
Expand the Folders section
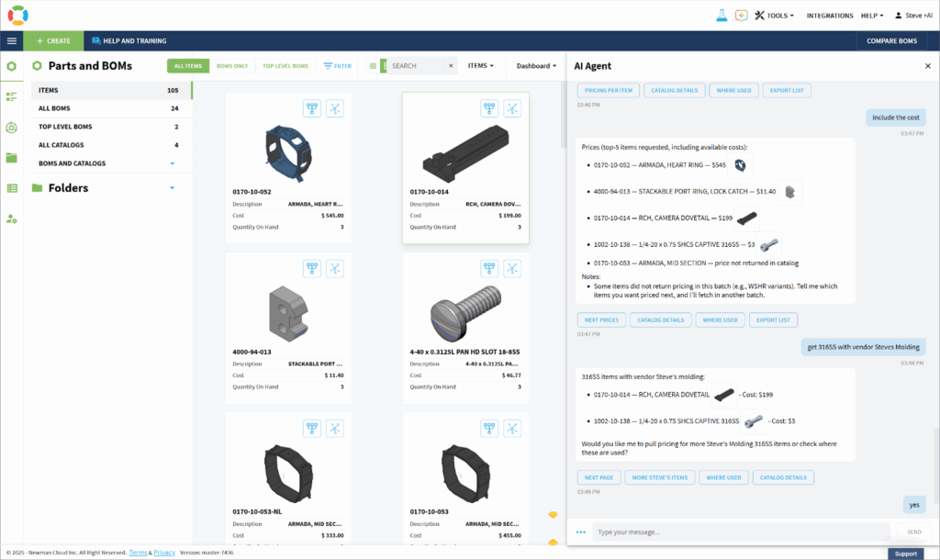[x=172, y=188]
